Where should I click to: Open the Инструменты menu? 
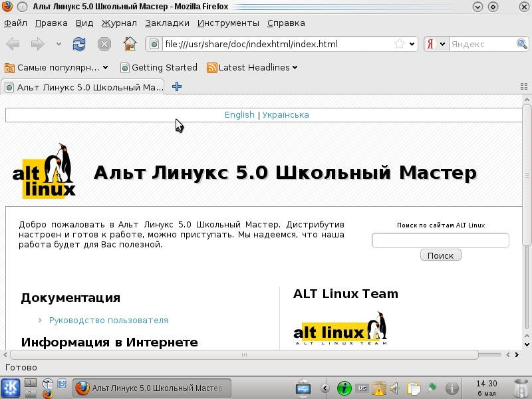pyautogui.click(x=228, y=23)
